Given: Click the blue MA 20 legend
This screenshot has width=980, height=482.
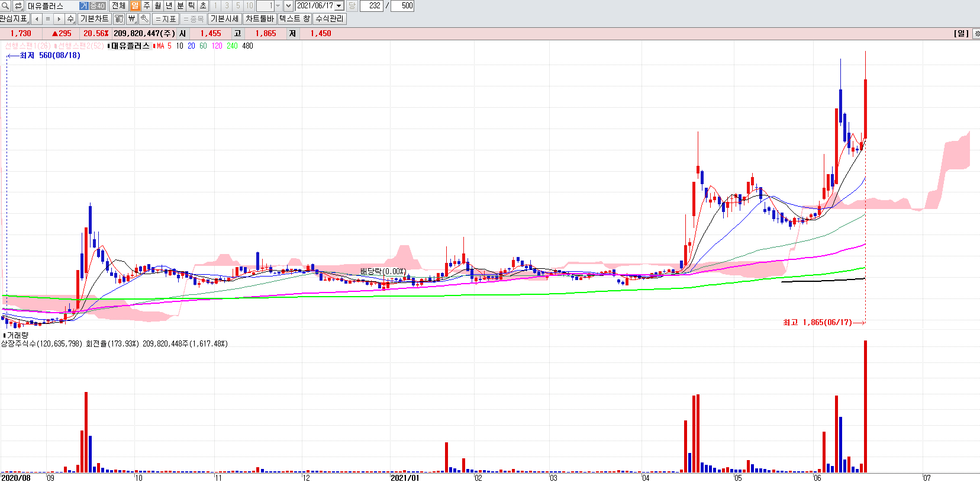Looking at the screenshot, I should tap(191, 46).
